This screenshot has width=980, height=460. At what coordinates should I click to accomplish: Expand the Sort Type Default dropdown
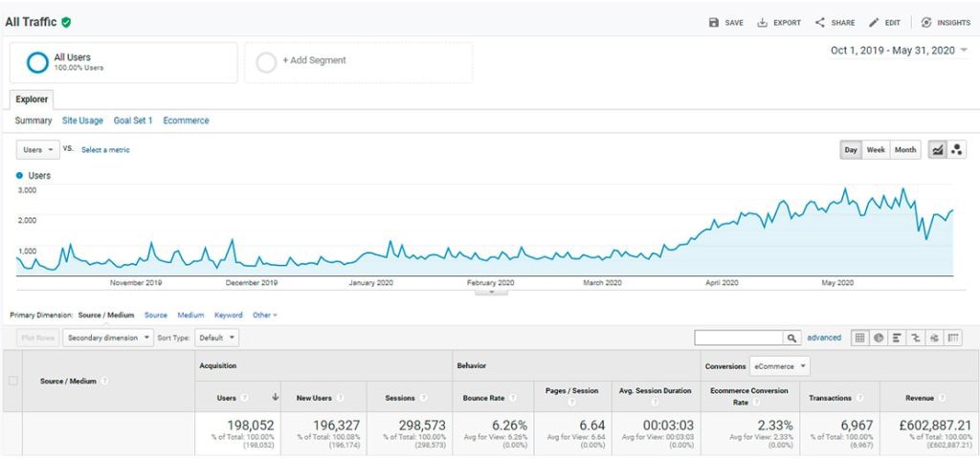pyautogui.click(x=217, y=338)
